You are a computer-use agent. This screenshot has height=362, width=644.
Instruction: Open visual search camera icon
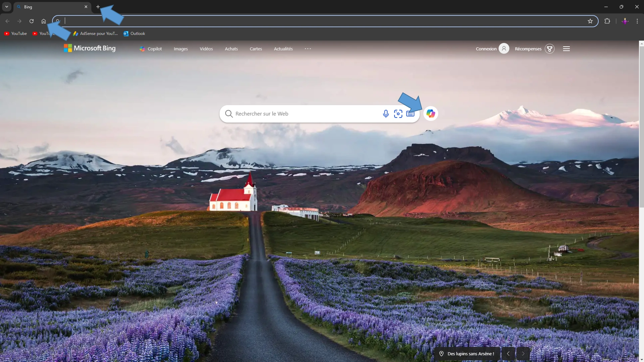(x=398, y=114)
